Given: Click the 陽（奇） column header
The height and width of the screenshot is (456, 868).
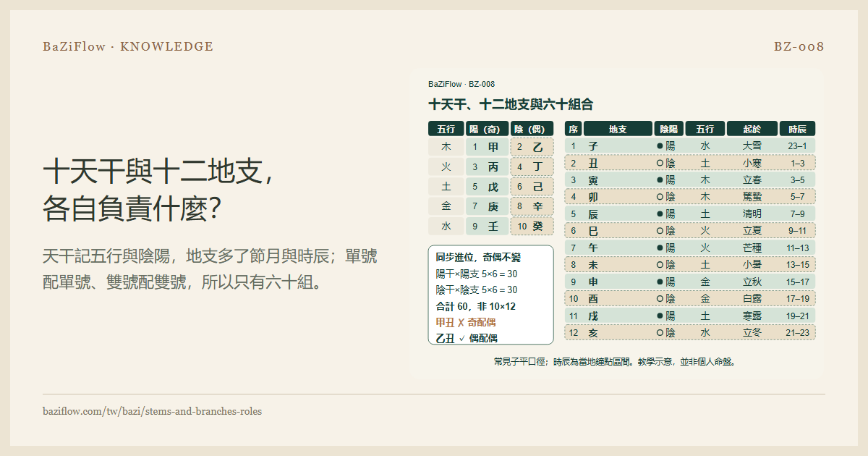Looking at the screenshot, I should (x=487, y=129).
